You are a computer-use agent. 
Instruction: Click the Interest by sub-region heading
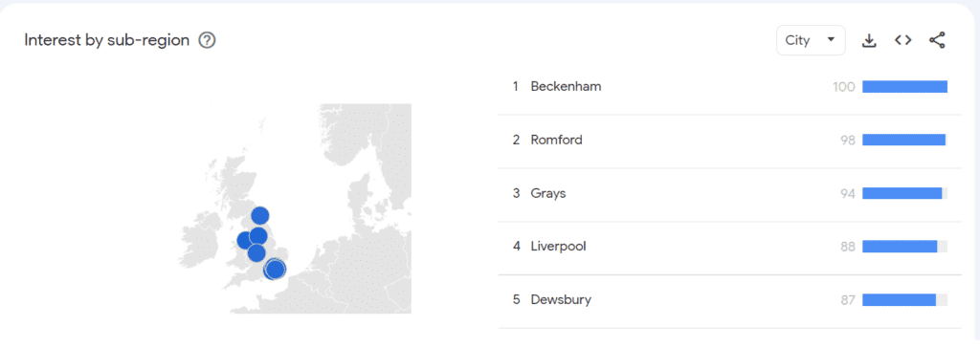pyautogui.click(x=107, y=40)
